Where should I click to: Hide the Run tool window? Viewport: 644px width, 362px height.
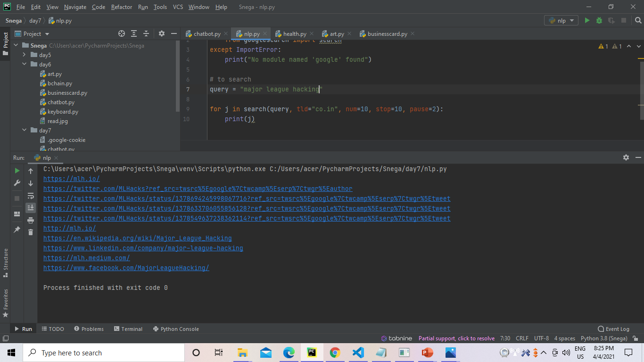[x=638, y=157]
